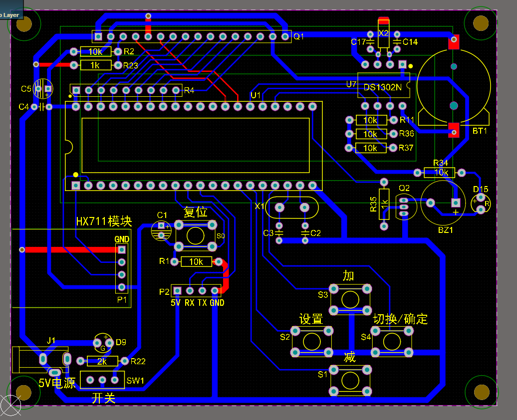Select the C4 capacitor designator text
This screenshot has height=420, width=517.
[x=24, y=107]
